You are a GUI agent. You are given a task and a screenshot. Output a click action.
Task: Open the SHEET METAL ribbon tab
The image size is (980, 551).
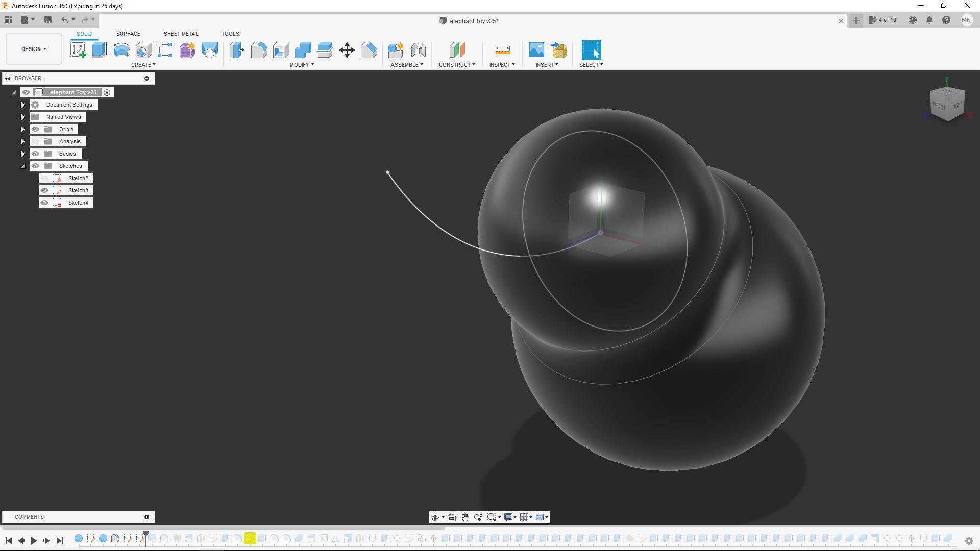(x=181, y=34)
